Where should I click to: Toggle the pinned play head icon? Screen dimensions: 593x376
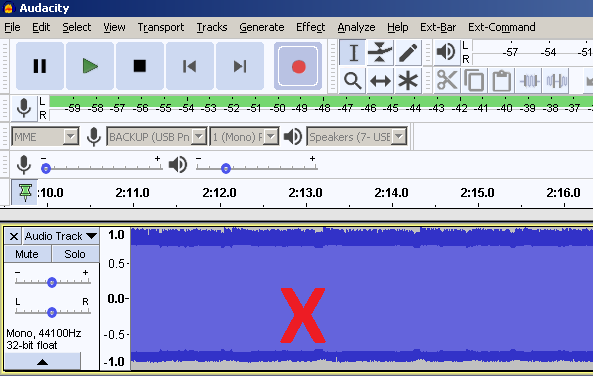tap(25, 193)
